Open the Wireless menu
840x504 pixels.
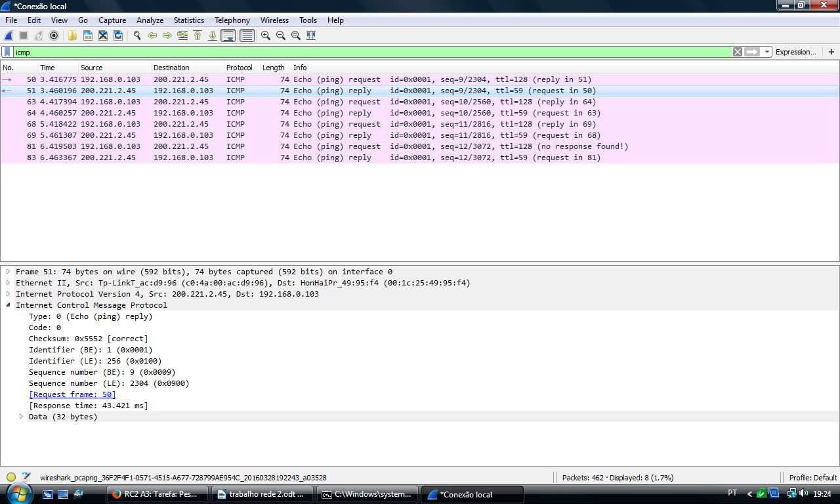click(x=274, y=20)
